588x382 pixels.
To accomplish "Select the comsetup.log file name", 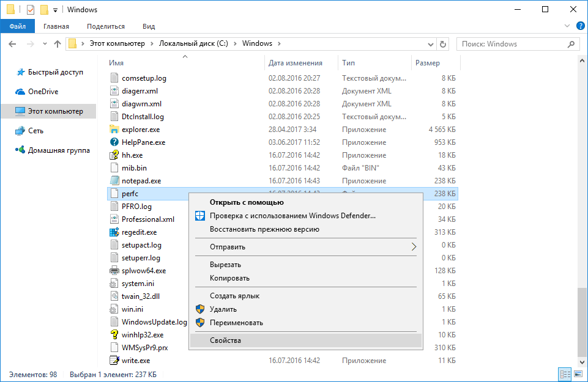I will (144, 78).
